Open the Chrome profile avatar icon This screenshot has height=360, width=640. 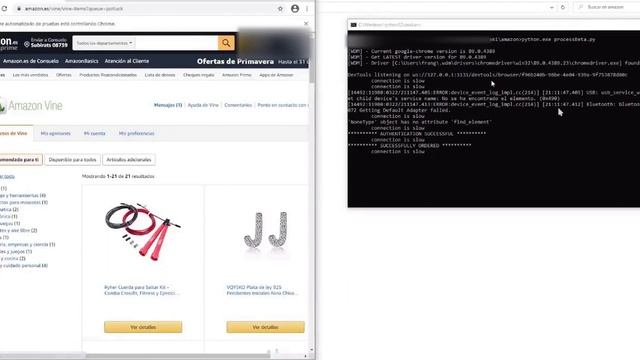click(x=295, y=9)
